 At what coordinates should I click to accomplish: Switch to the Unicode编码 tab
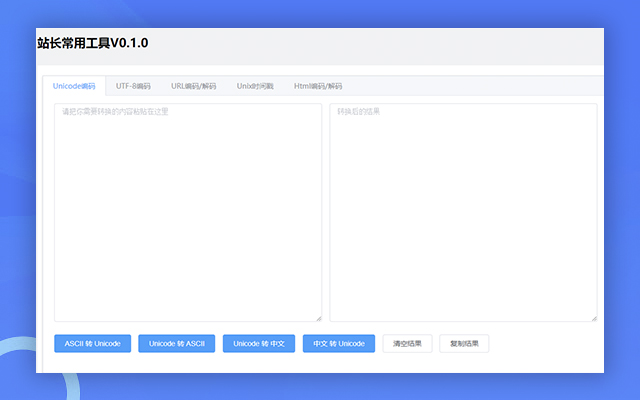tap(74, 86)
